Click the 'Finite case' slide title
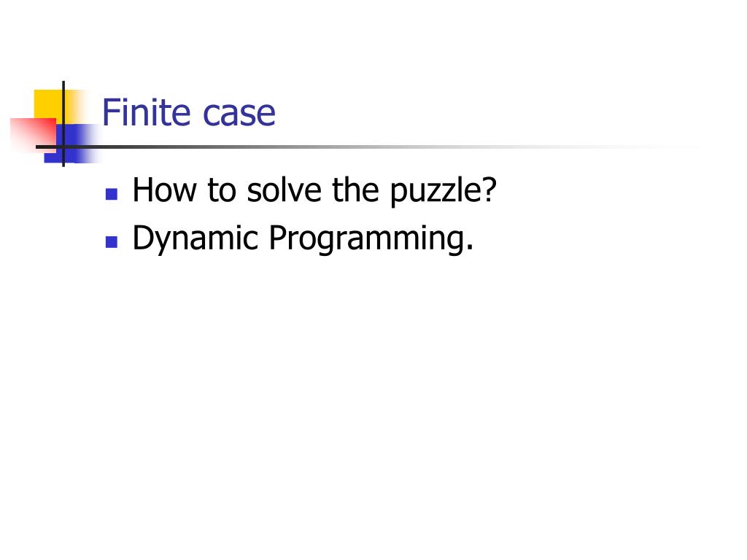 (x=189, y=112)
